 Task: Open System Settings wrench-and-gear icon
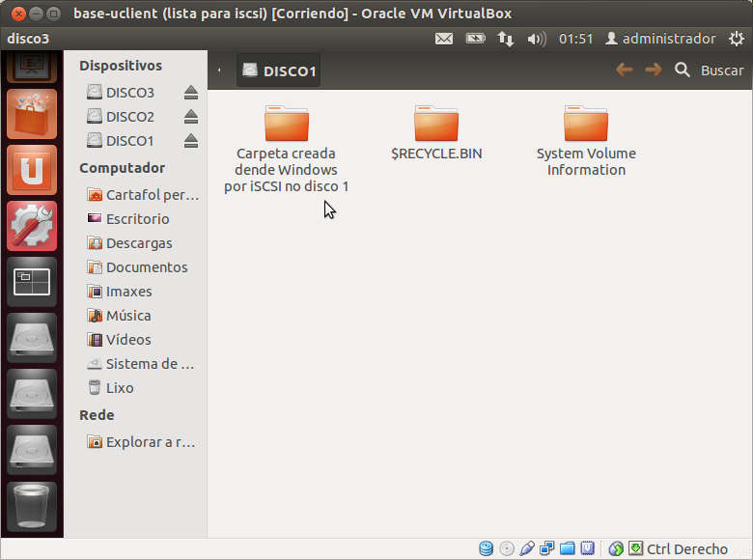32,226
